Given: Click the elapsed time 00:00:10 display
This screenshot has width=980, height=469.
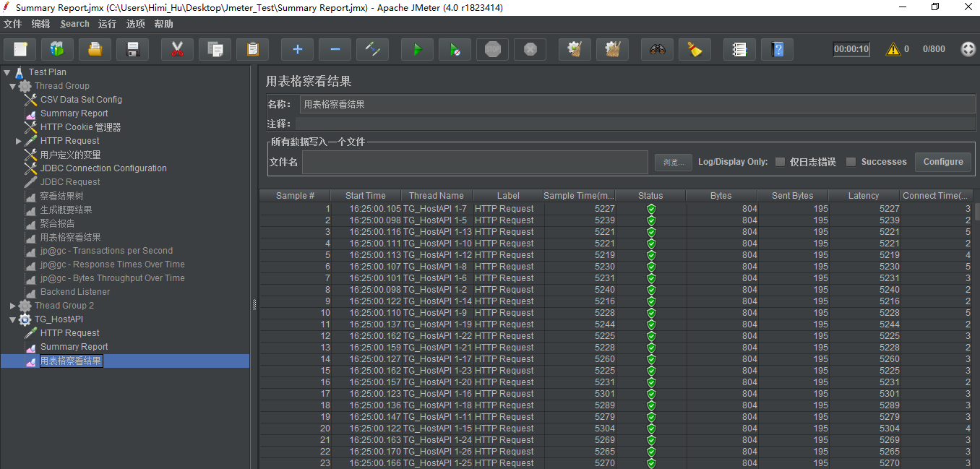Looking at the screenshot, I should pyautogui.click(x=851, y=49).
